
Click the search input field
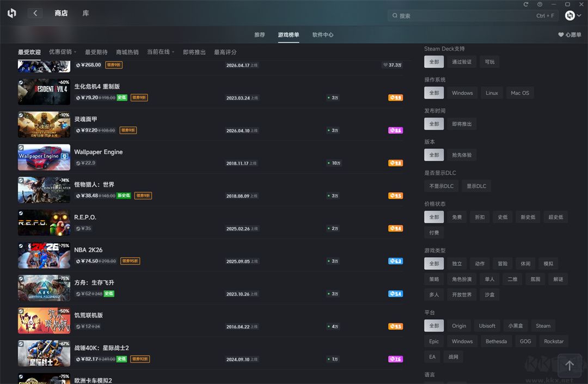coord(473,16)
